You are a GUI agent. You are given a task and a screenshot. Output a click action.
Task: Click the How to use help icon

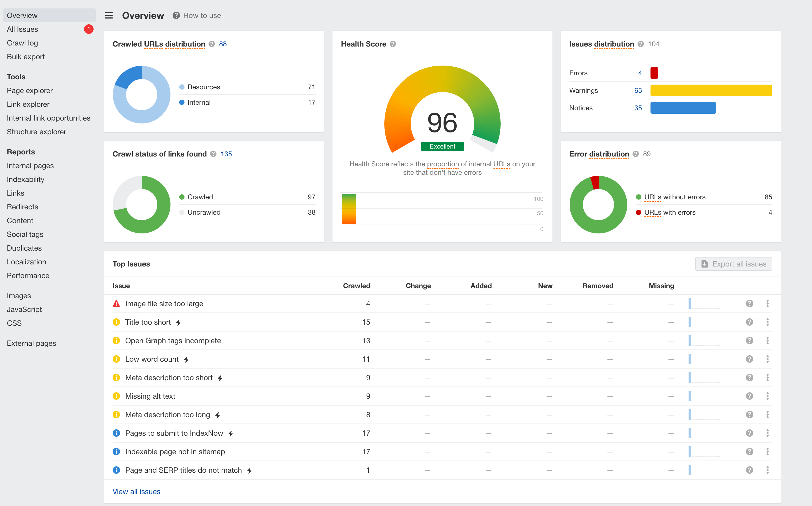pos(176,15)
